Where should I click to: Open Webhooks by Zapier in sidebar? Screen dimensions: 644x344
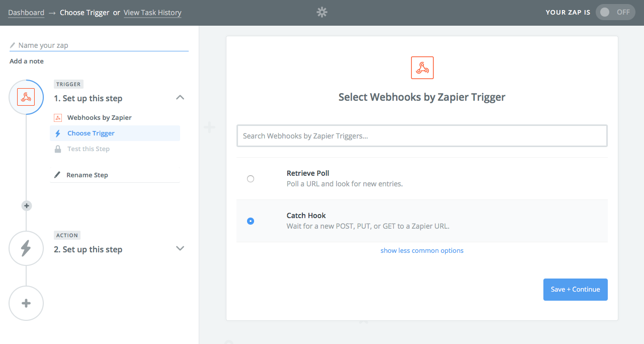99,117
